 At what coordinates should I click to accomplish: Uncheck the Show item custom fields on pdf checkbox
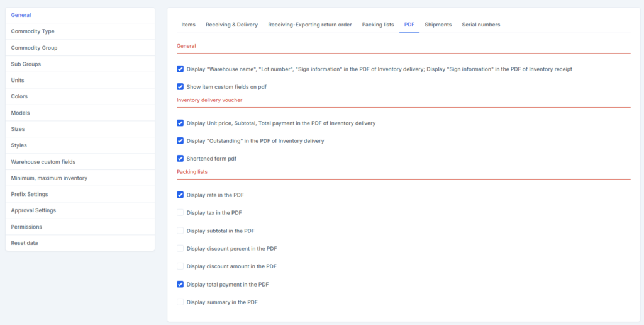point(180,87)
